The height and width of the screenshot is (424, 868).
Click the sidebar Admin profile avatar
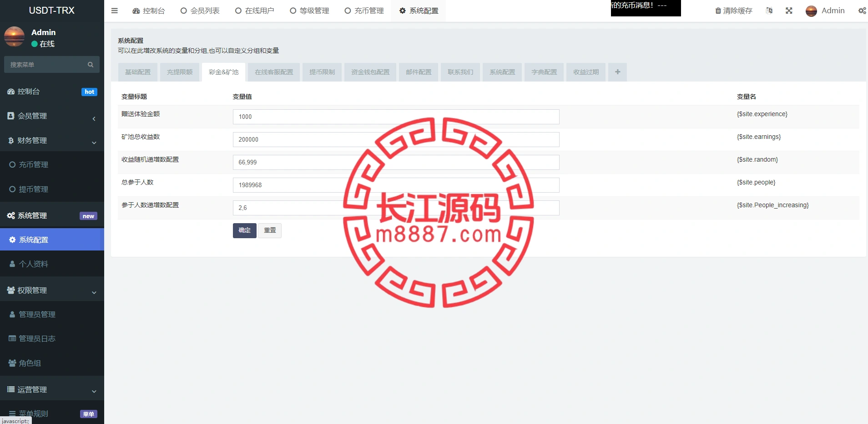[x=15, y=37]
